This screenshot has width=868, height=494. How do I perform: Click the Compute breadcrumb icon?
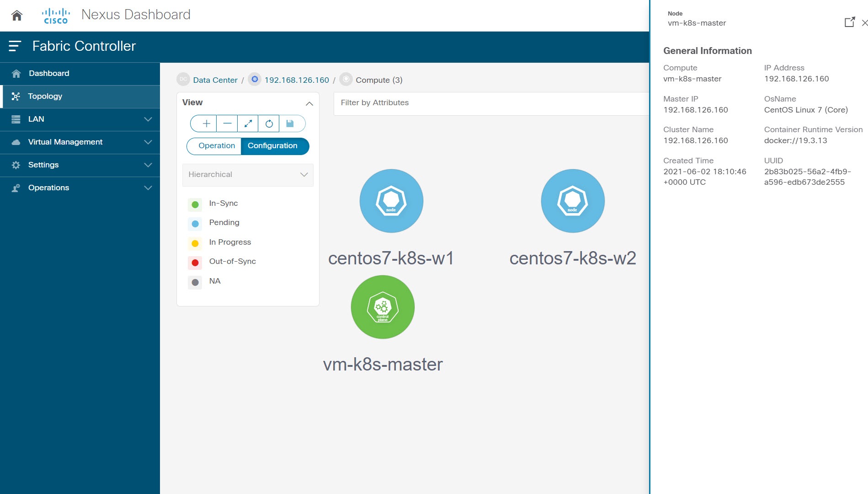click(x=346, y=80)
